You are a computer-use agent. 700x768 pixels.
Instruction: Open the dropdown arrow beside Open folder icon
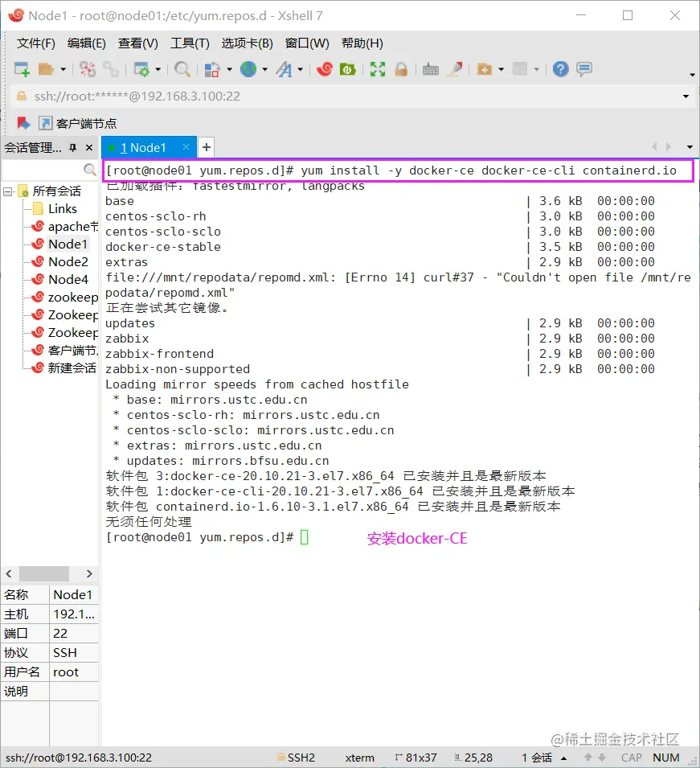pos(63,69)
